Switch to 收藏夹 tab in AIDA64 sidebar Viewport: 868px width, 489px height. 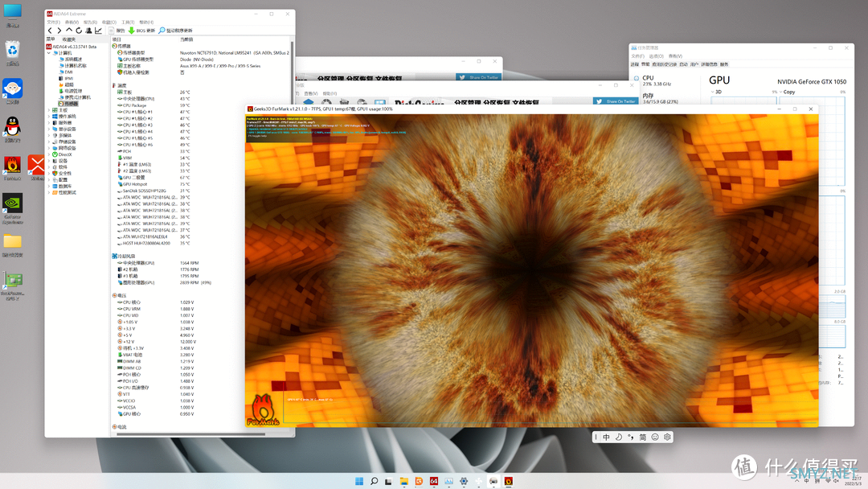pyautogui.click(x=68, y=39)
